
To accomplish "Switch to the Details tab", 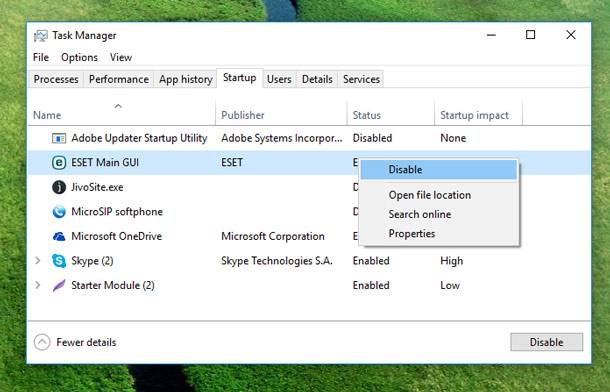I will (x=317, y=79).
